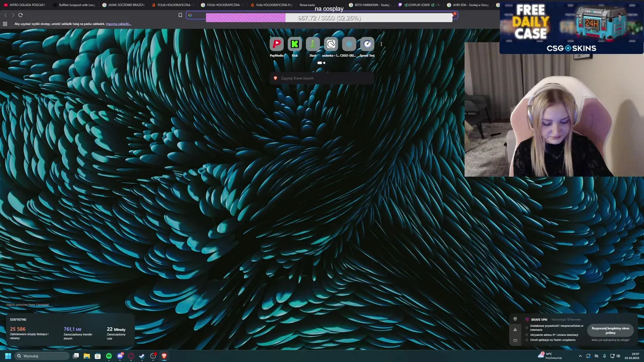Select the bottom card icon in widget sidebar
The image size is (644, 362).
[x=515, y=340]
